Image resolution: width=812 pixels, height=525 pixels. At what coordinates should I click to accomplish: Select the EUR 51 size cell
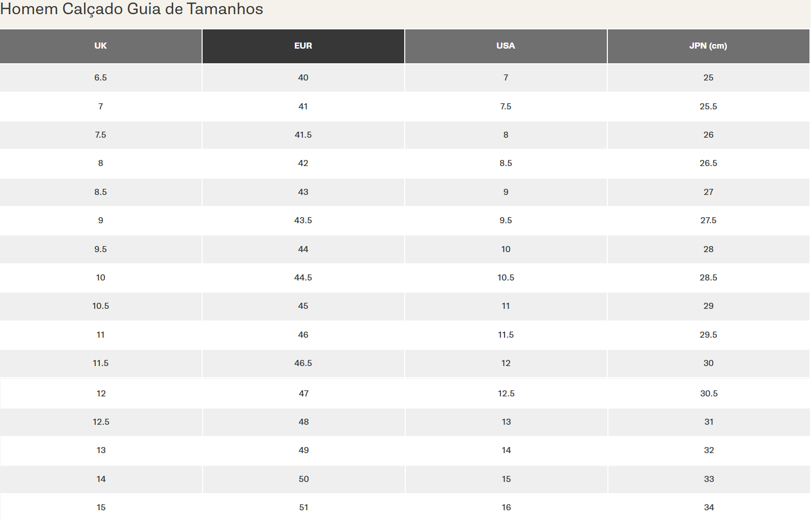(x=303, y=507)
